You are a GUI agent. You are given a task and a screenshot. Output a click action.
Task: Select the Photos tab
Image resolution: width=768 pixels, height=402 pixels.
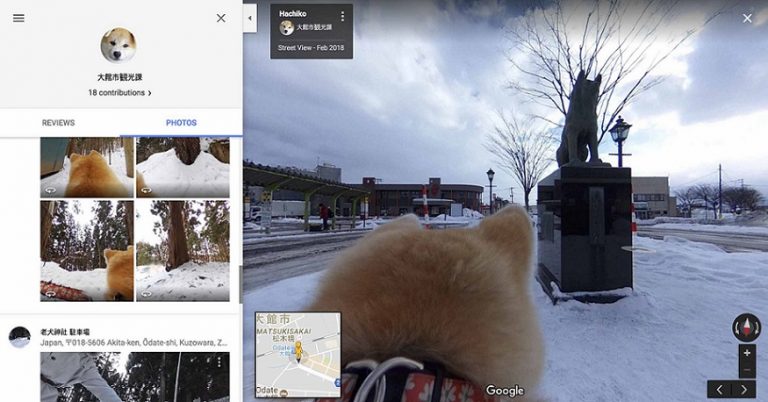[181, 123]
